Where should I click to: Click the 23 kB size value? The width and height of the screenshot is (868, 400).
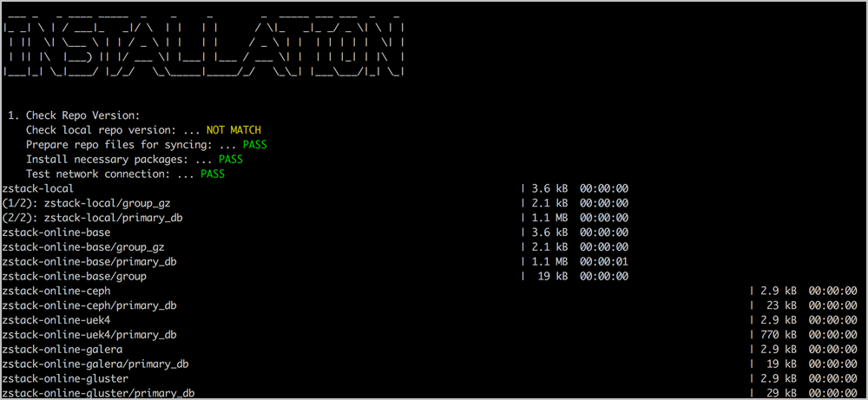[x=779, y=305]
